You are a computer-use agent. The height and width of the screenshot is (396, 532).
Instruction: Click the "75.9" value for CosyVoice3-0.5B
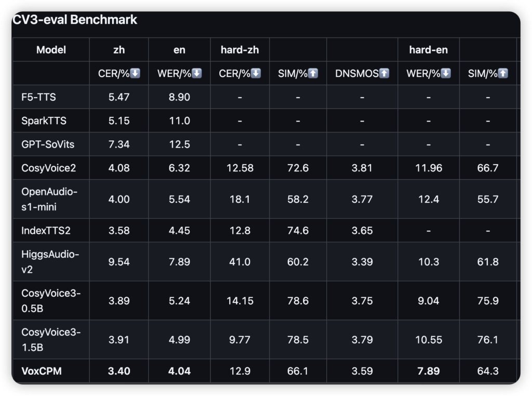click(488, 301)
